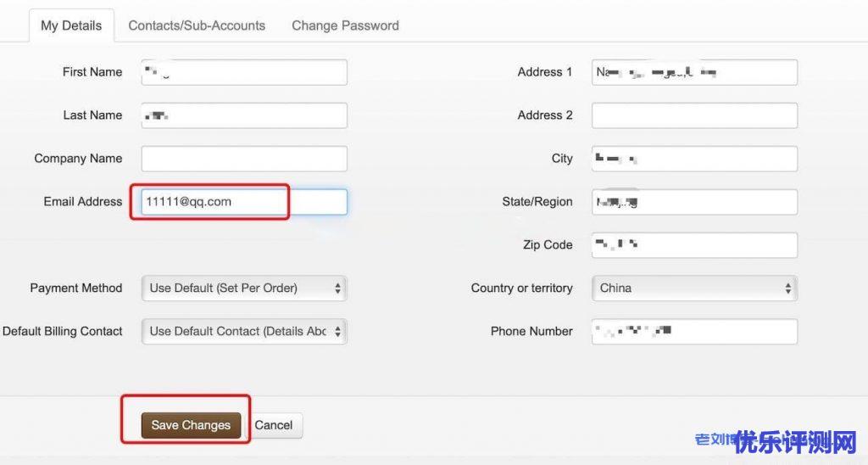This screenshot has width=868, height=465.
Task: Open the Payment Method dropdown
Action: click(x=244, y=289)
